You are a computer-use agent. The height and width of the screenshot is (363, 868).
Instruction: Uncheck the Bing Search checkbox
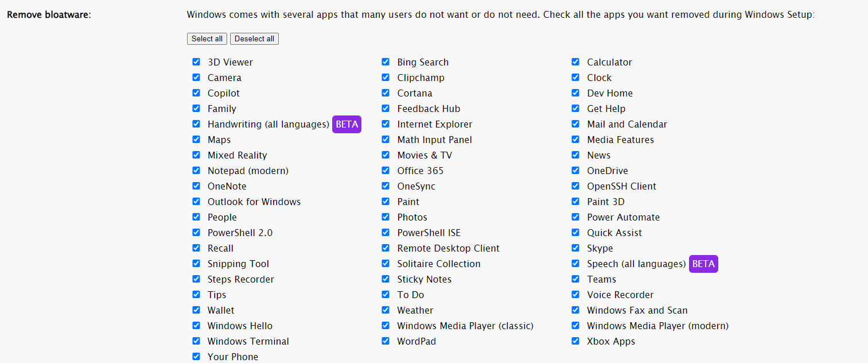[386, 62]
